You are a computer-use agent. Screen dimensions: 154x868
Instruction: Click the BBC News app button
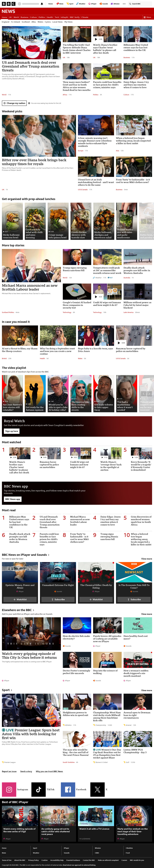coord(13,499)
